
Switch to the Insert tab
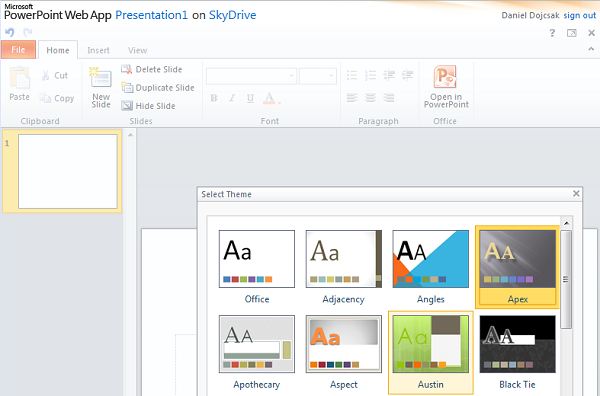[x=98, y=50]
